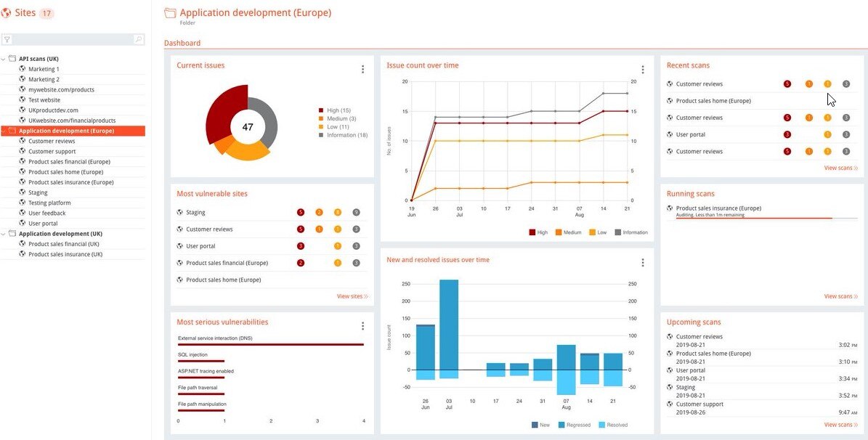Select Testing platform in the site tree

point(49,203)
